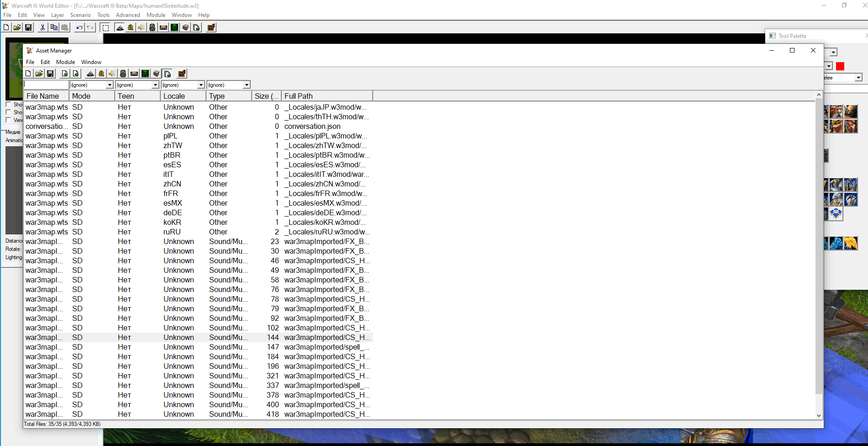The height and width of the screenshot is (446, 868).
Task: Open File menu in Asset Manager
Action: [x=30, y=62]
